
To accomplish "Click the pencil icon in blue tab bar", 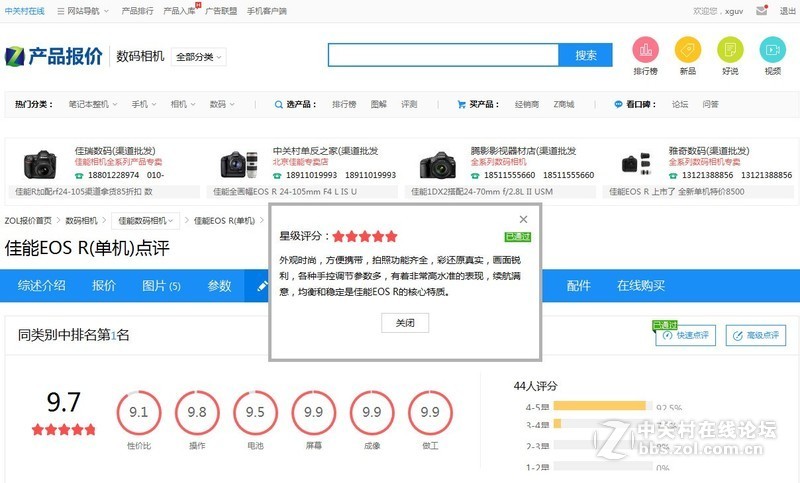I will click(x=262, y=286).
